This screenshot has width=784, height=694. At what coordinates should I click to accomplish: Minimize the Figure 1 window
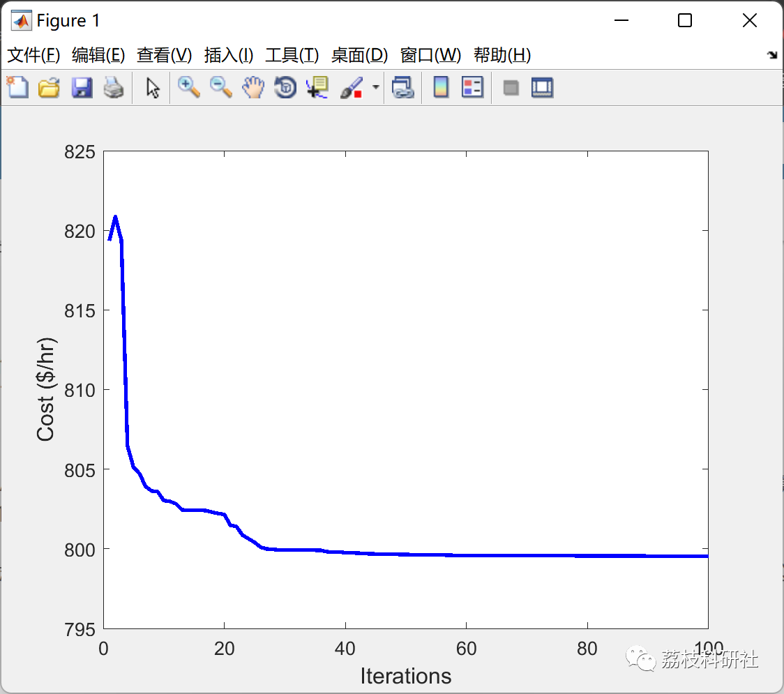pos(621,20)
